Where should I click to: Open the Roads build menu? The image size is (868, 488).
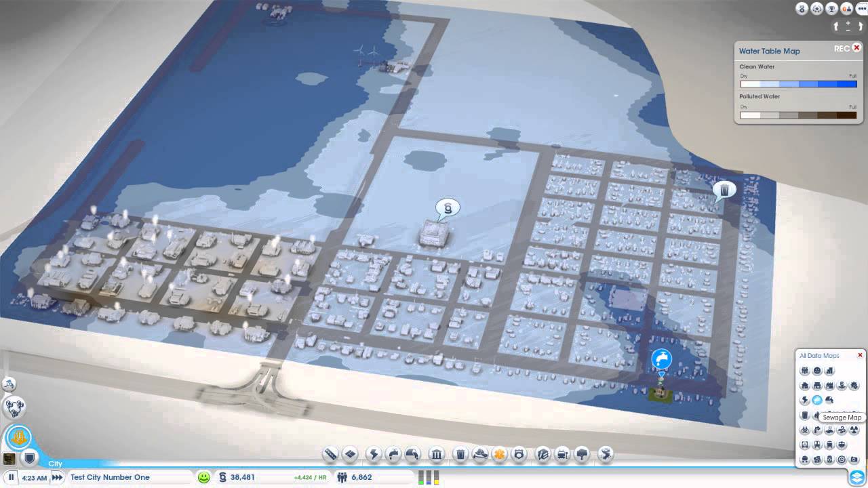tap(330, 454)
